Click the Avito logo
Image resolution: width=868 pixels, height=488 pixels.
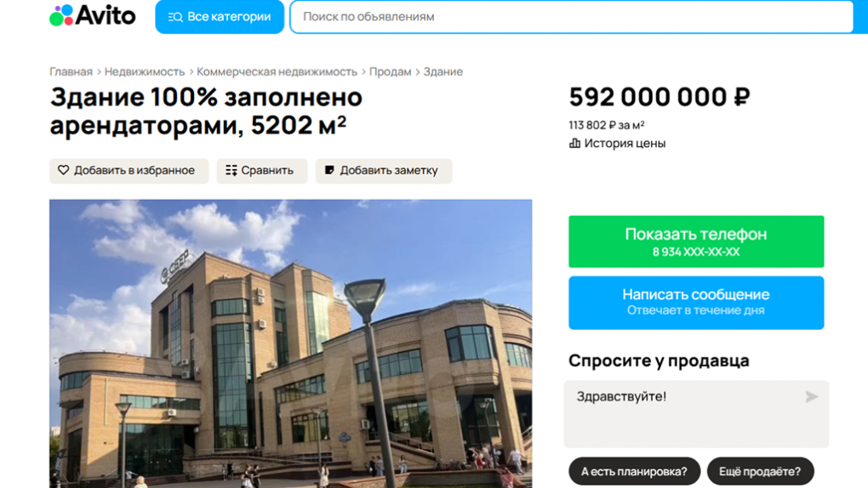click(x=93, y=15)
